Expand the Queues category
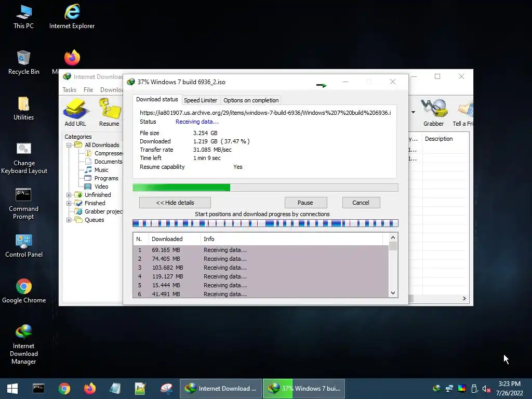Image resolution: width=532 pixels, height=399 pixels. [69, 220]
